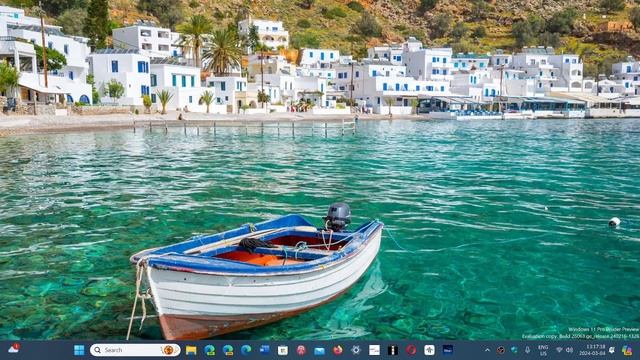Open the search highlight icon inside Search box
The image size is (640, 360).
(169, 350)
